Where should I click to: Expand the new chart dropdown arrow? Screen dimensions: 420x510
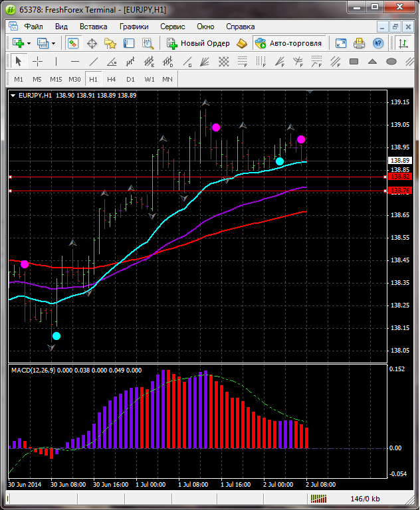[29, 43]
